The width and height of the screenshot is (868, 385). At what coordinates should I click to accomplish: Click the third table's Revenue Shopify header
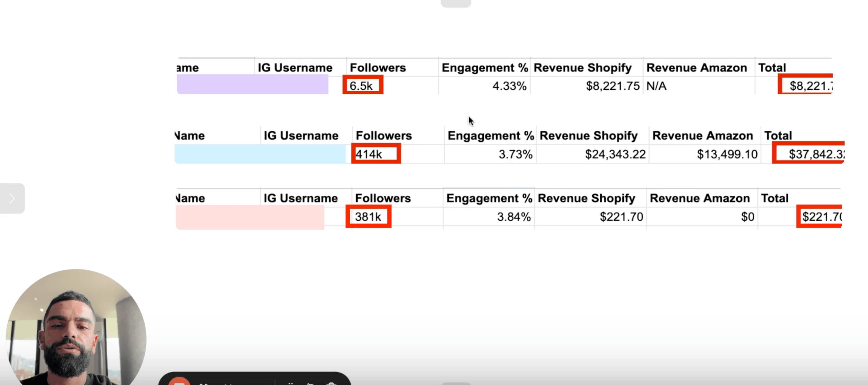click(x=586, y=199)
